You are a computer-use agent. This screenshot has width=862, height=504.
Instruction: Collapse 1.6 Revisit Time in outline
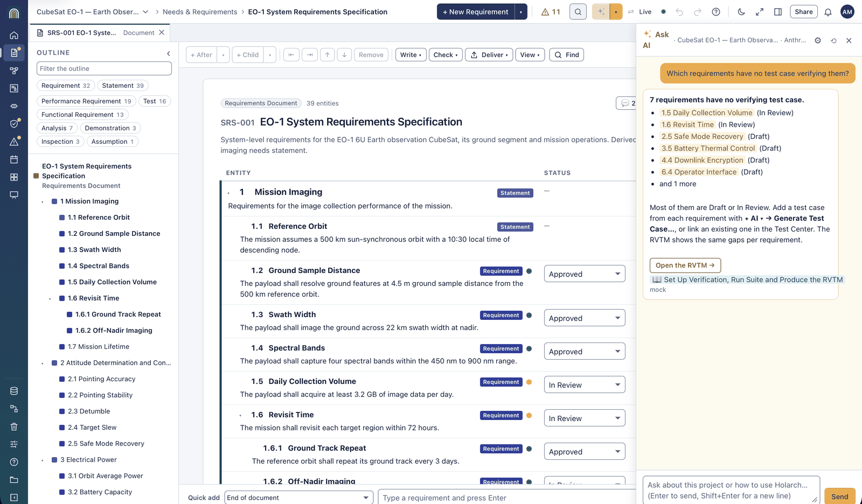[50, 299]
